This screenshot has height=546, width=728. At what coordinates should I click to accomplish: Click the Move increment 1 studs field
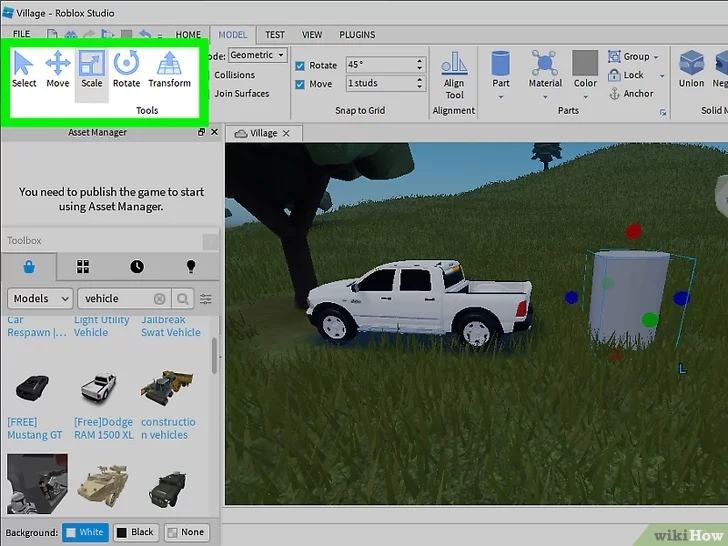point(385,84)
